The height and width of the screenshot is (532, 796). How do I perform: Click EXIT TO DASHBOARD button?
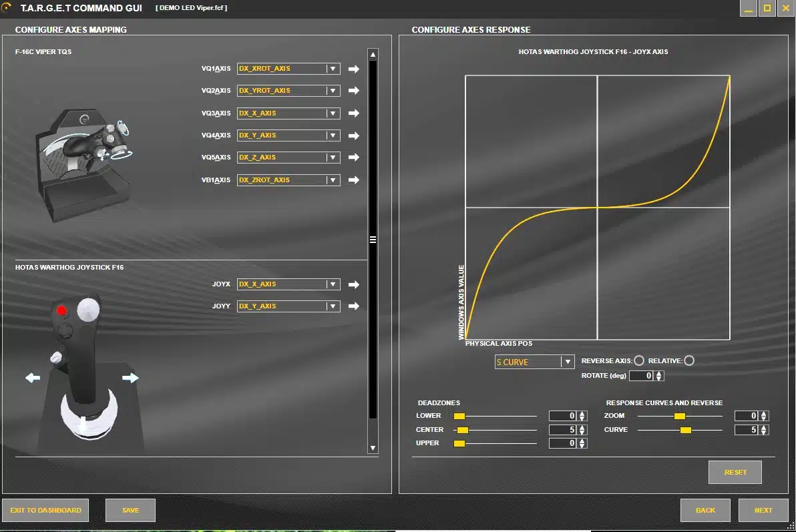[x=45, y=510]
